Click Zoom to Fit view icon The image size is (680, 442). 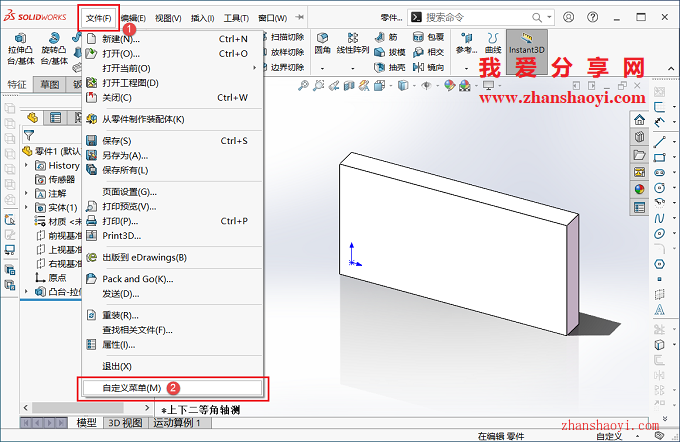pos(303,85)
